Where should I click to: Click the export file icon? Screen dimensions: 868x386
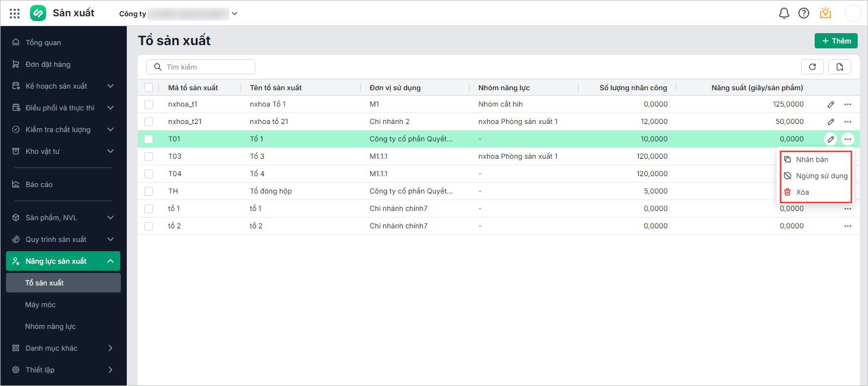tap(839, 67)
